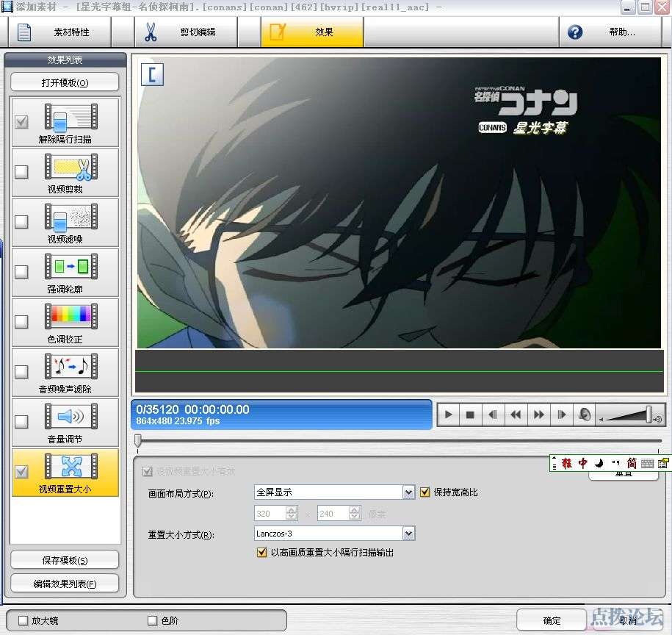Open the IME settings icon
672x635 pixels.
(663, 463)
